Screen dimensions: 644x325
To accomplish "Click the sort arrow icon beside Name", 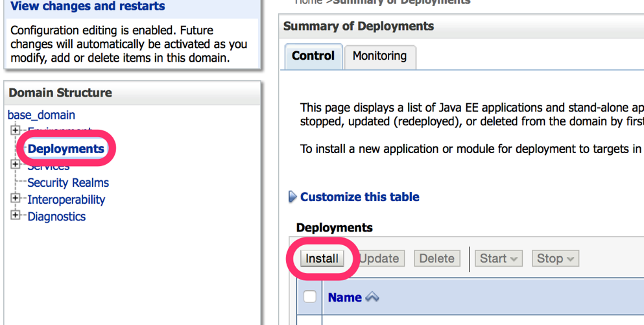I will 372,297.
